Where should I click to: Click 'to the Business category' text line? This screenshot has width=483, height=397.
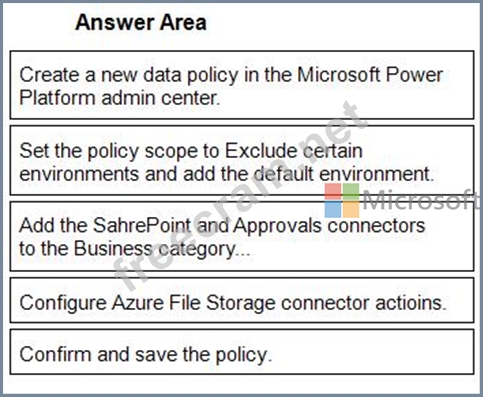pos(134,249)
